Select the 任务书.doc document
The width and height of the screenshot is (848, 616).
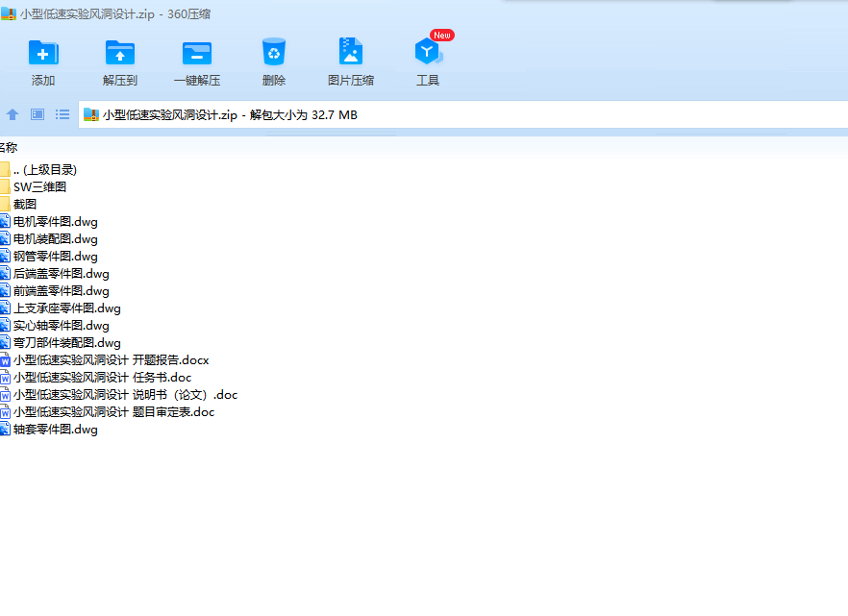(x=102, y=377)
